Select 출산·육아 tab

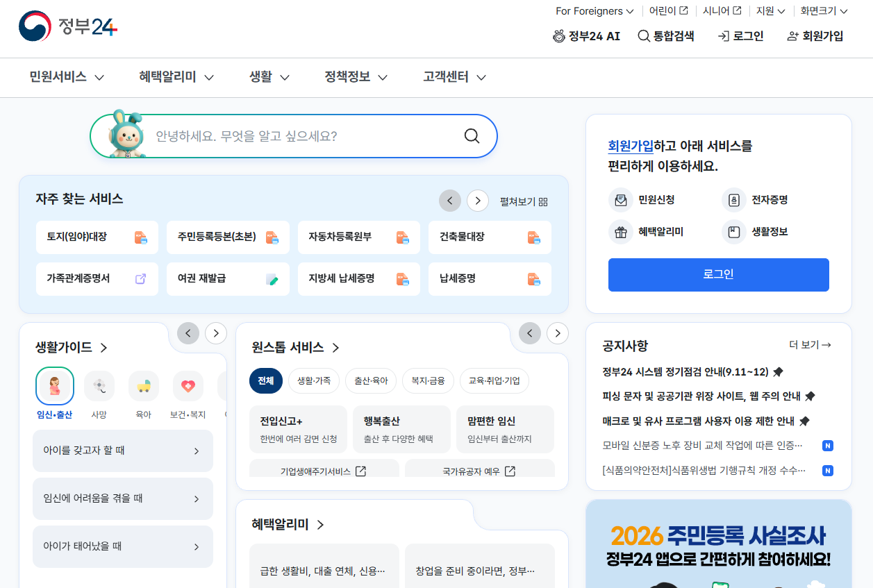tap(371, 381)
